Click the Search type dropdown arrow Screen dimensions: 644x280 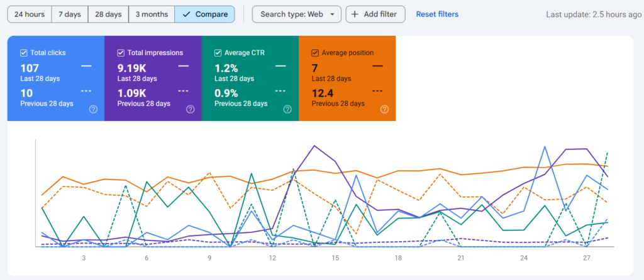coord(331,14)
